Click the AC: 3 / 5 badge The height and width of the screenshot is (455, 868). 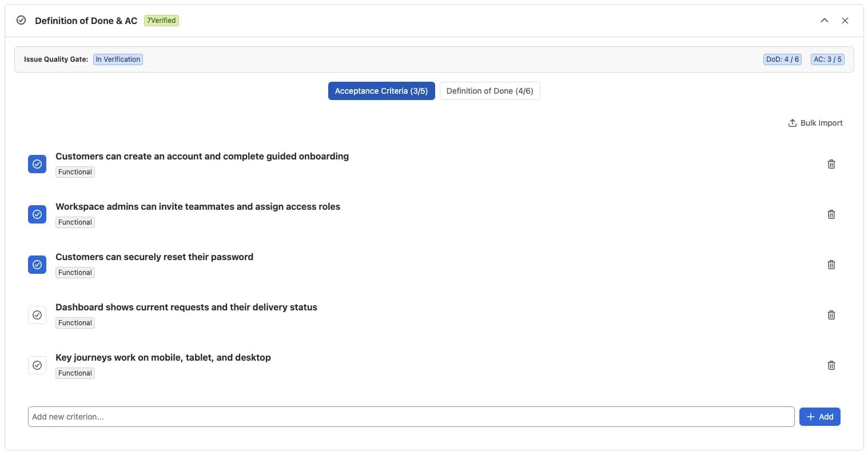[x=827, y=59]
